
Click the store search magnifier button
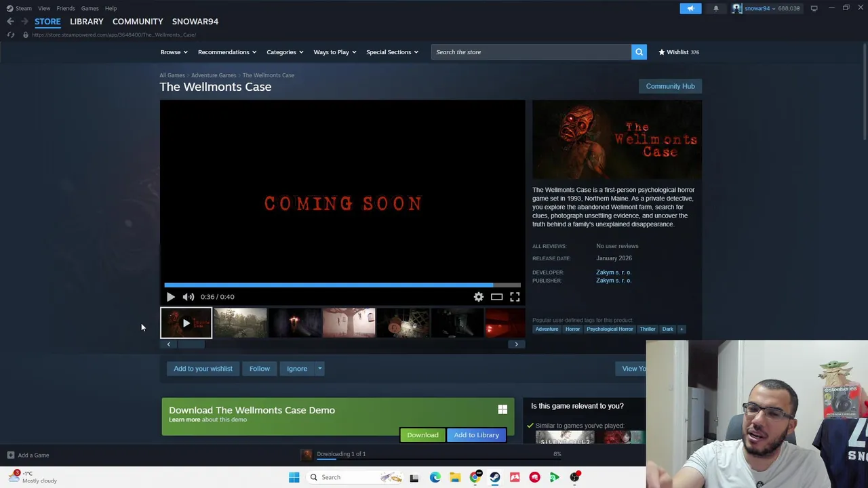(x=639, y=52)
